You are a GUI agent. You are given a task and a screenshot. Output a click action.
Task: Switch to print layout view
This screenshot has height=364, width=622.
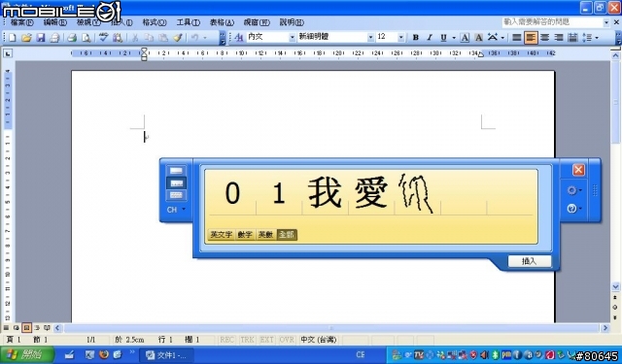point(26,328)
